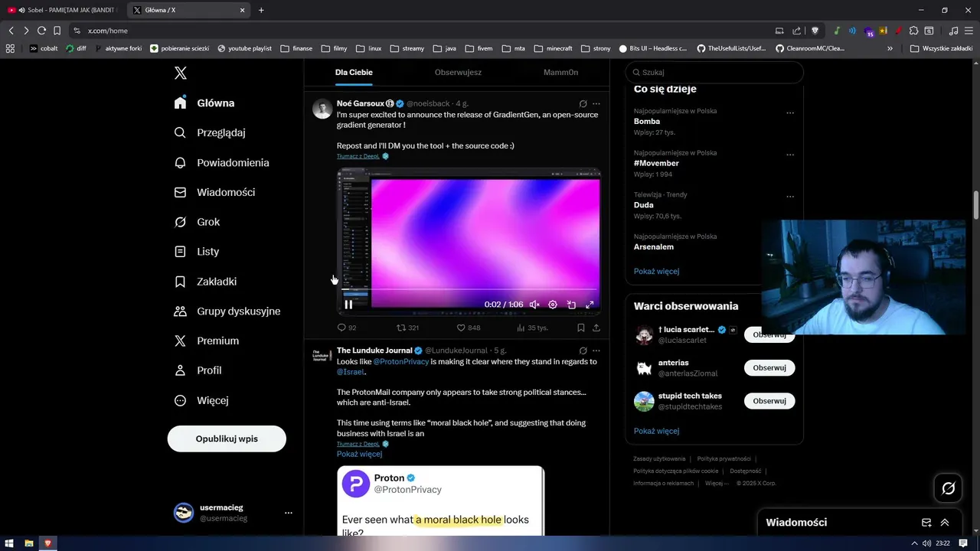Seek on the GradientGen video progress bar
The width and height of the screenshot is (980, 551).
pos(469,291)
